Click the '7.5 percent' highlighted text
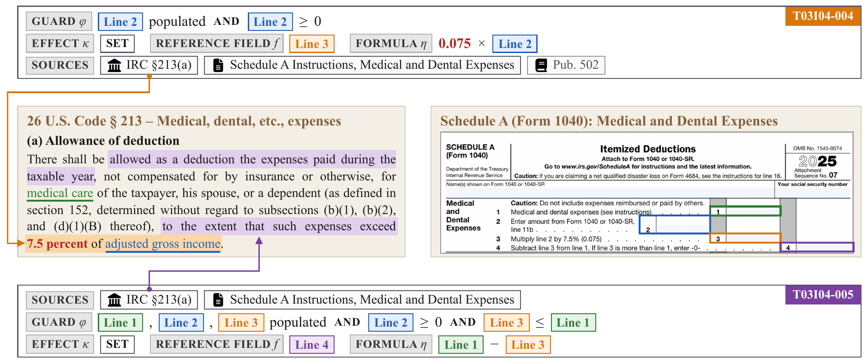This screenshot has width=868, height=364. pyautogui.click(x=57, y=244)
